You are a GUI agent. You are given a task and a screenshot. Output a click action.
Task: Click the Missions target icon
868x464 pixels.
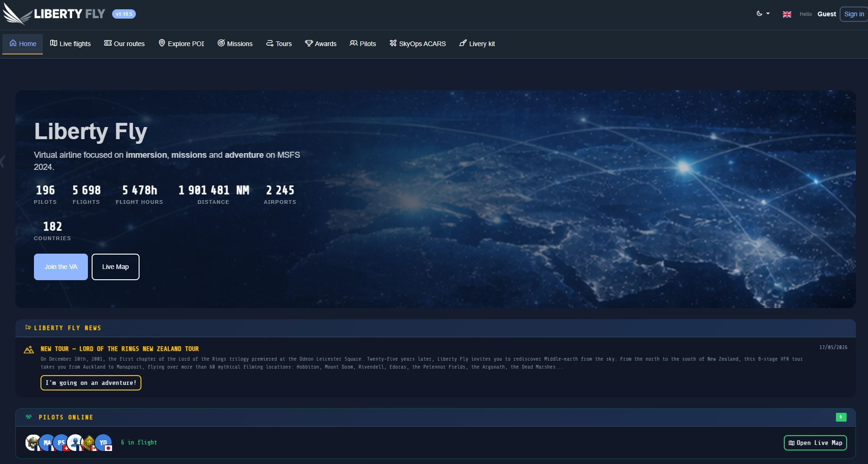[x=221, y=43]
